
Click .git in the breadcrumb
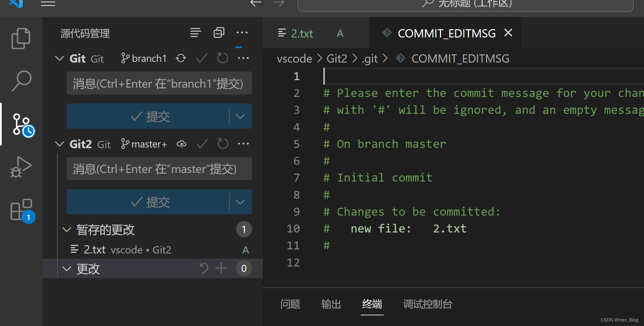[370, 59]
